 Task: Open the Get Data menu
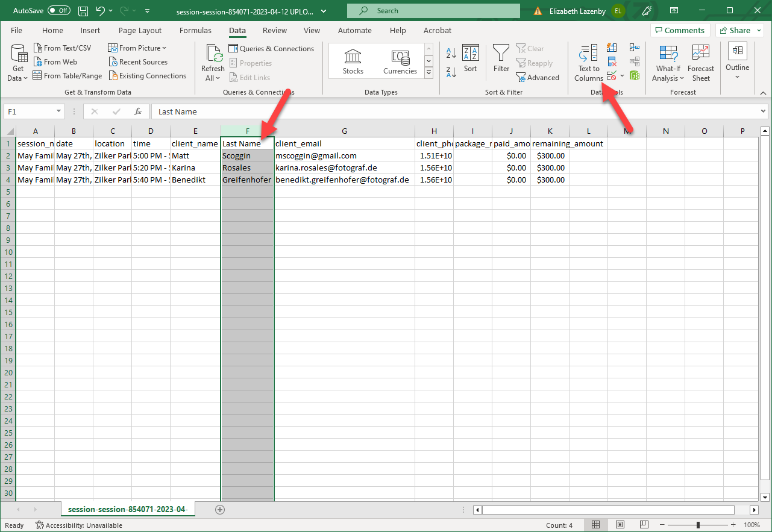click(x=19, y=63)
